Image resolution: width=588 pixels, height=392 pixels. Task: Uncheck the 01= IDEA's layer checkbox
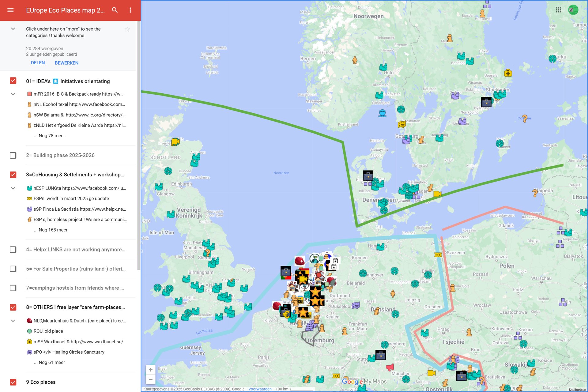click(13, 81)
